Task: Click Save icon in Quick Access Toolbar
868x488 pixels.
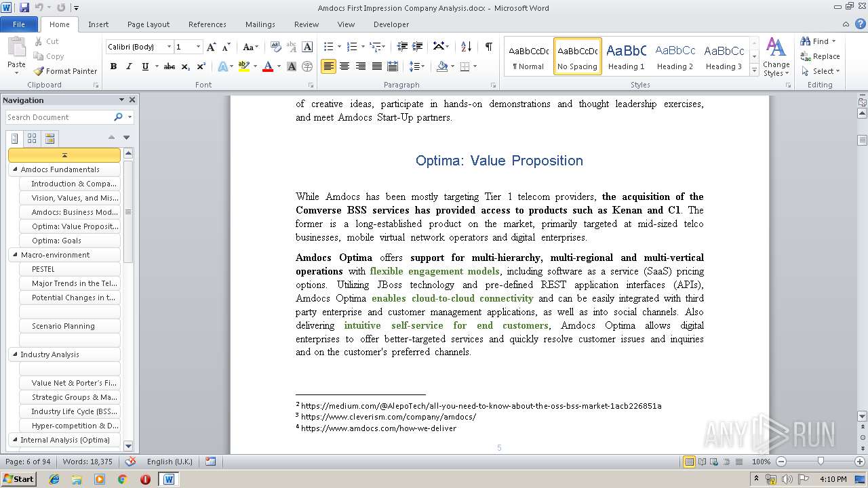Action: (24, 7)
